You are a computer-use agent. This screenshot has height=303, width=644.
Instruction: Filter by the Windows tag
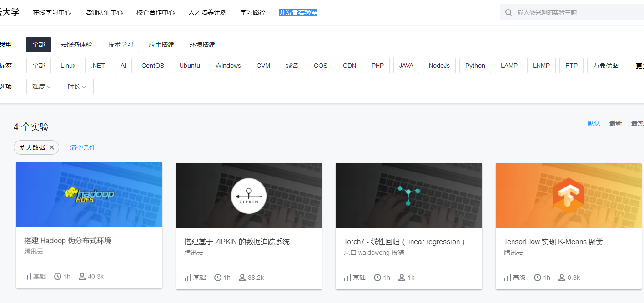click(x=228, y=66)
